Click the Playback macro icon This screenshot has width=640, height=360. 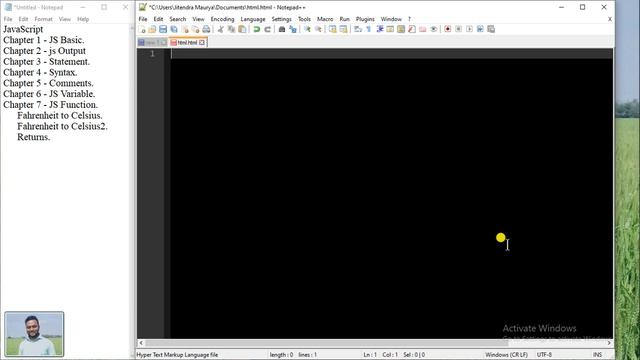[x=469, y=29]
